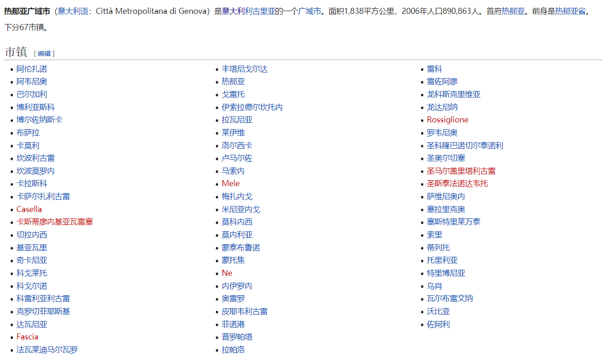Click the red Mele link
Viewport: 603px width, 364px height.
(231, 184)
